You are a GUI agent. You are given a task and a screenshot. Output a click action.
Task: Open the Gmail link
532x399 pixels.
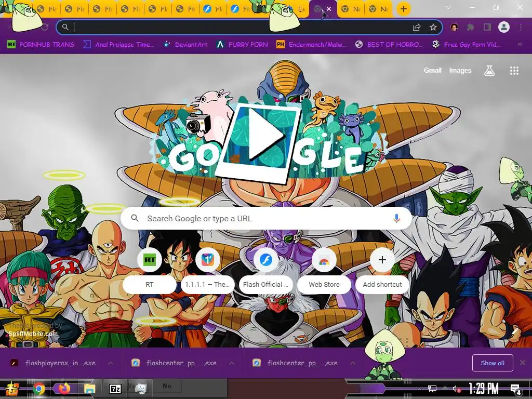click(x=432, y=70)
